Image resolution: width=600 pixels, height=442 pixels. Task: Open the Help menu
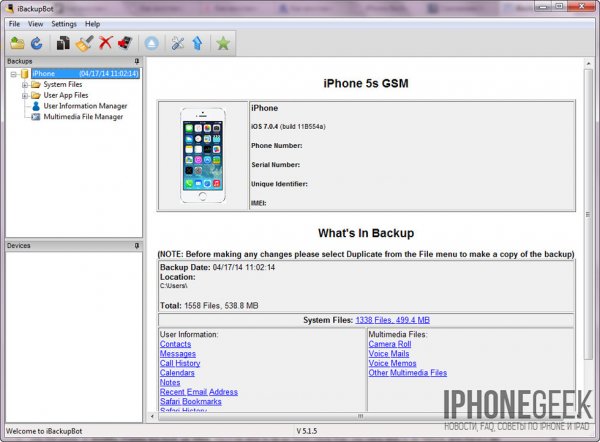93,24
